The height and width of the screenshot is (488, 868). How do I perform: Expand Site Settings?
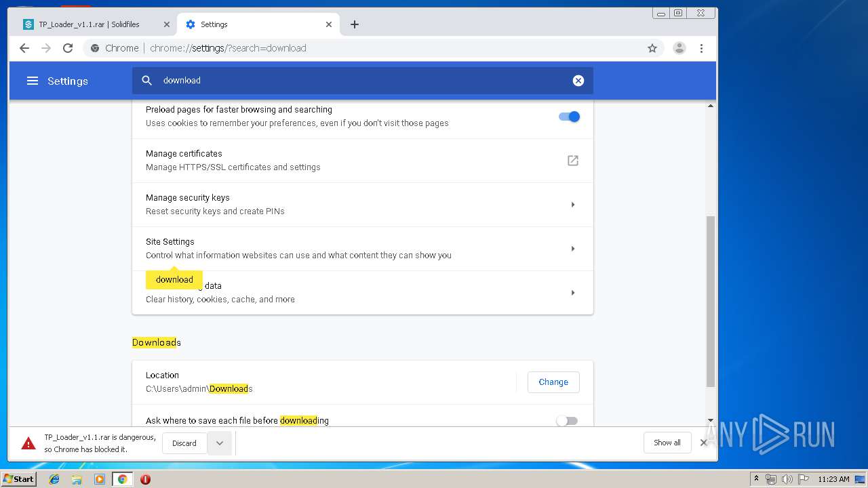573,249
